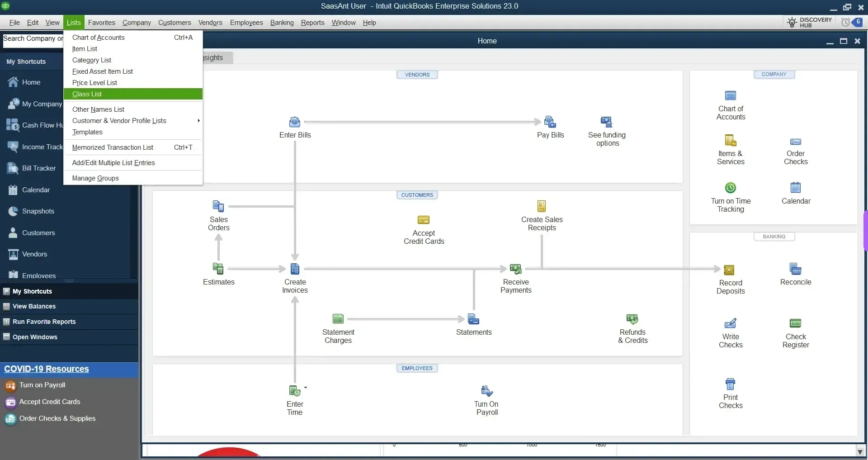Click the Print Checks icon
This screenshot has width=868, height=460.
click(x=731, y=384)
